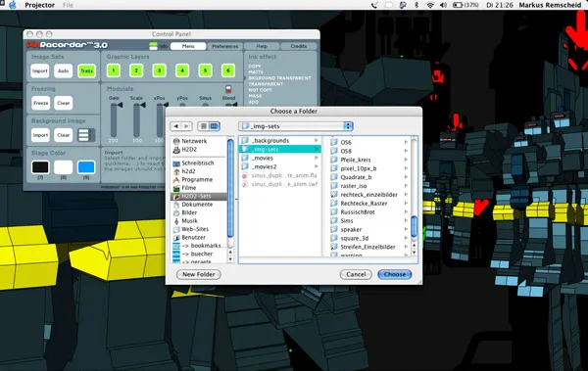Click the volume icon in menu bar

tap(443, 5)
